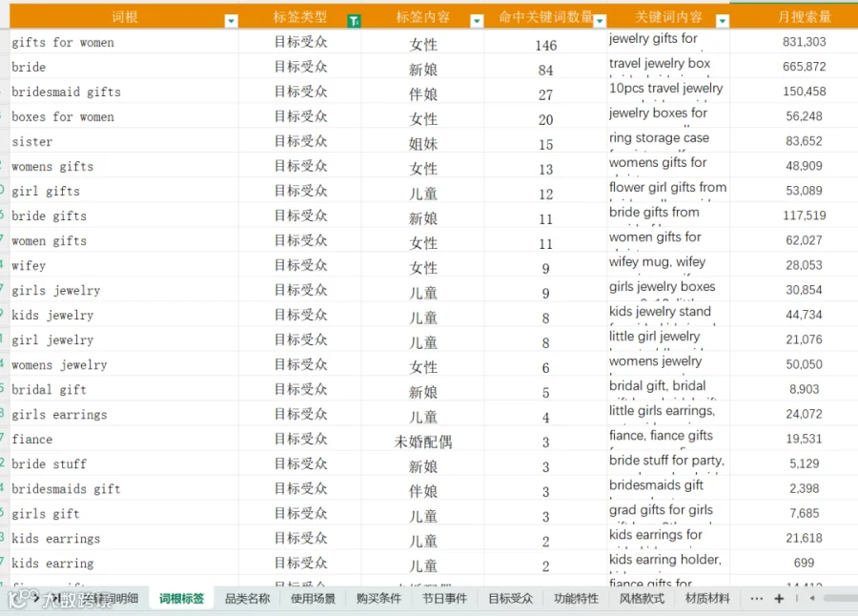Select the cell "boxes for women"
This screenshot has height=616, width=858.
tap(124, 116)
